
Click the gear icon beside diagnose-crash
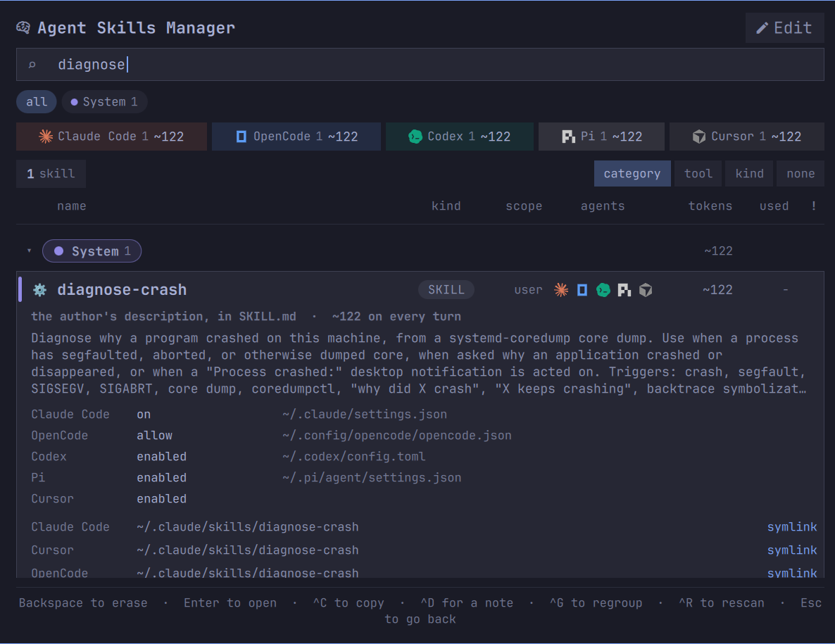tap(40, 290)
